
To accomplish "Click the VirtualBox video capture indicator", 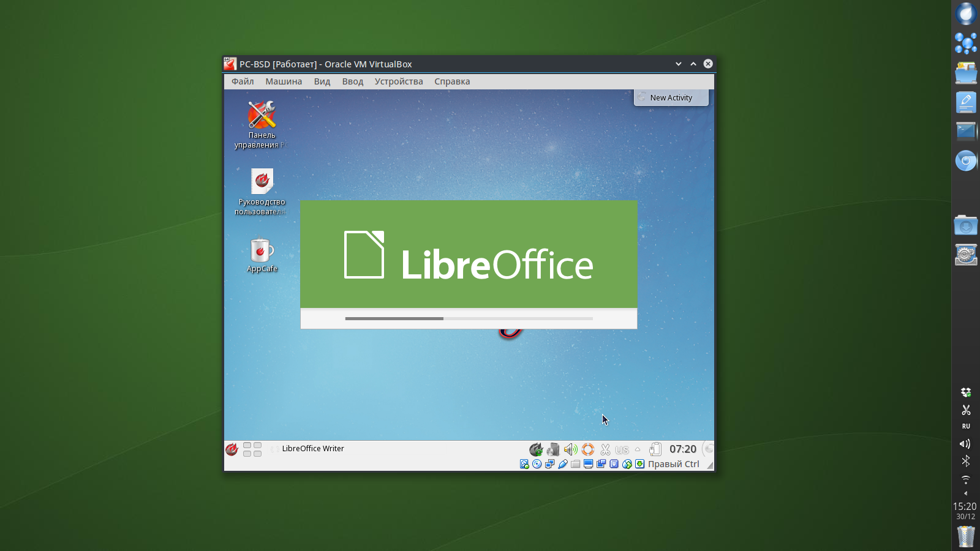I will [601, 464].
